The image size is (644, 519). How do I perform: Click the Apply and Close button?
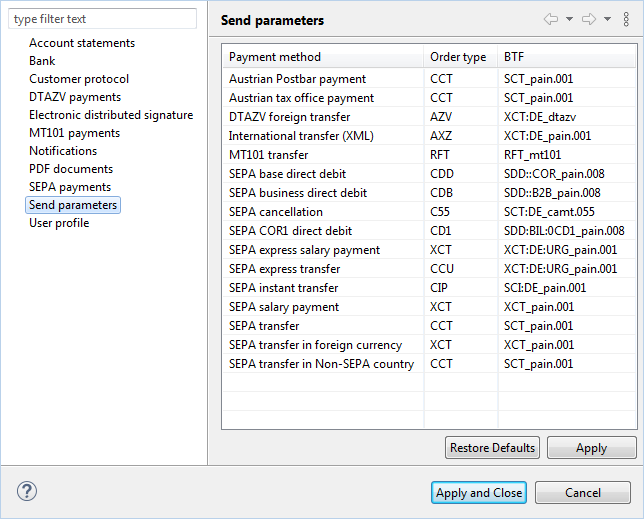click(479, 492)
